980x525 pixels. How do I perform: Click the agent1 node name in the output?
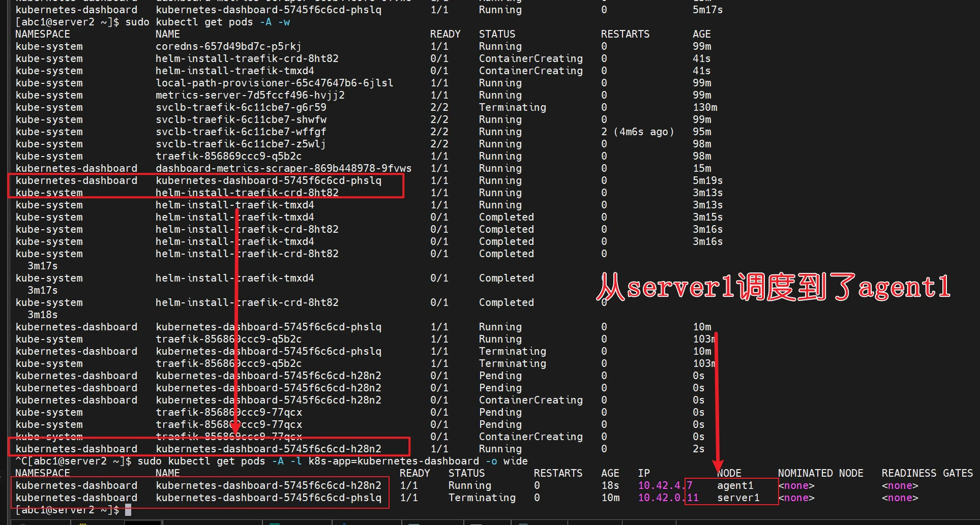[x=735, y=486]
